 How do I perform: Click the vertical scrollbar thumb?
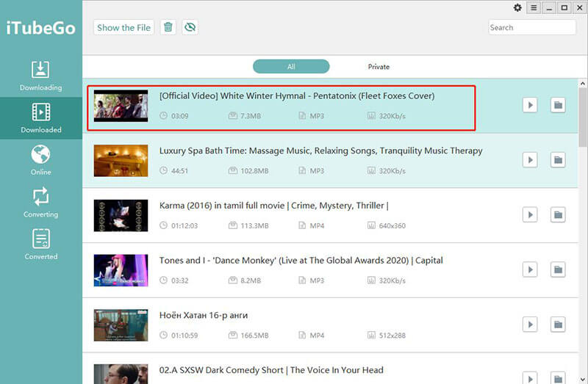pyautogui.click(x=582, y=117)
